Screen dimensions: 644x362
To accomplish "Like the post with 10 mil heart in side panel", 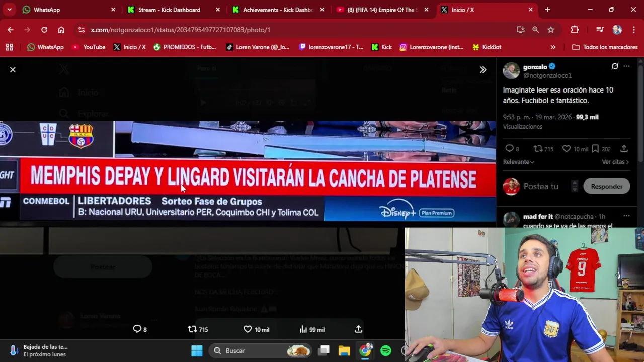I will (x=575, y=149).
